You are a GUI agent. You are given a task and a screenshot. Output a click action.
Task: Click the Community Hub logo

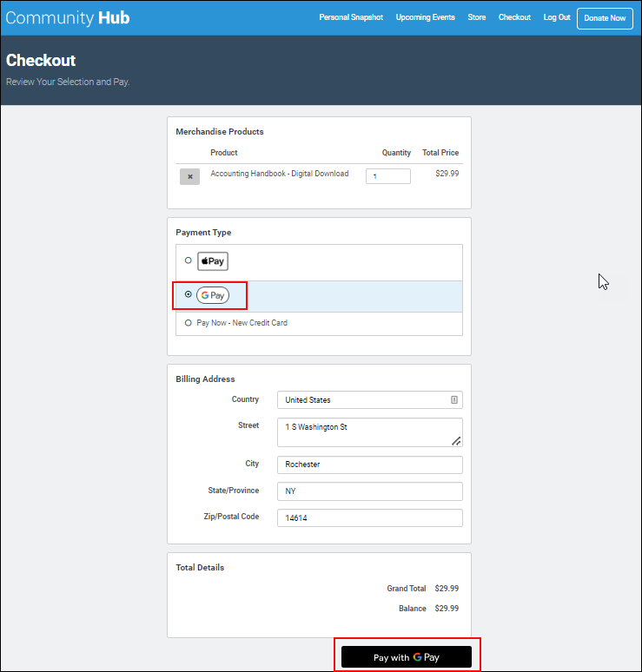click(68, 17)
